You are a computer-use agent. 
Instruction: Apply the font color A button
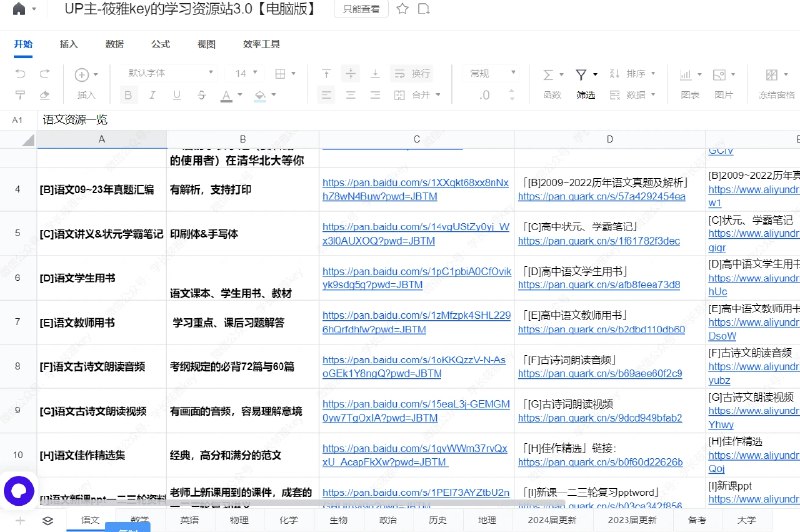pos(226,95)
